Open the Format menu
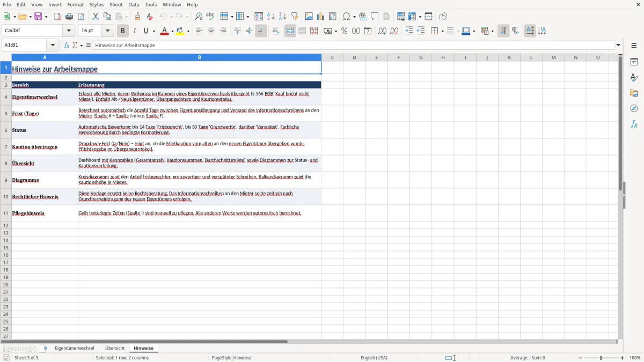Screen dimensions: 644x362 (76, 4)
